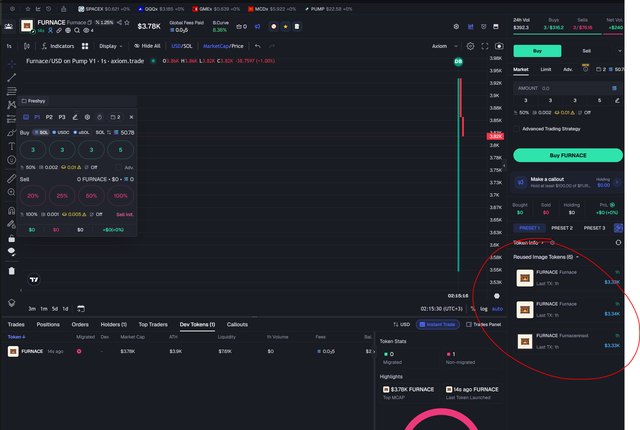Select the 100% sell button
Image resolution: width=640 pixels, height=430 pixels.
coord(120,196)
